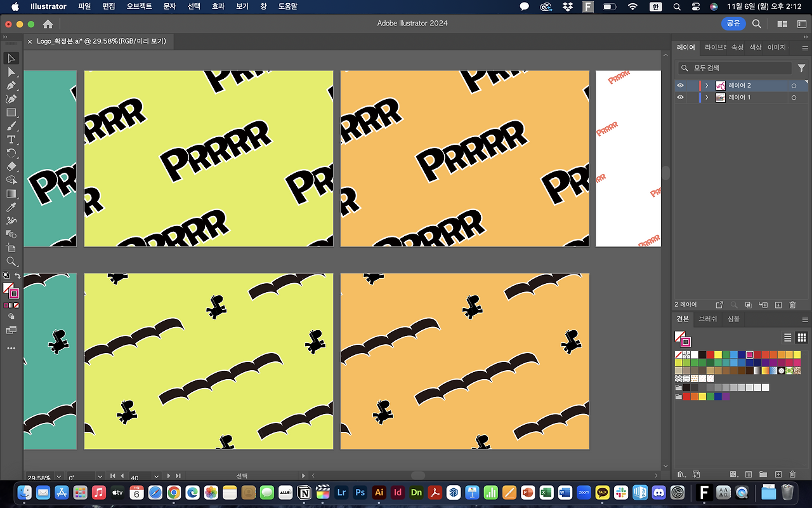Viewport: 812px width, 508px height.
Task: Select the Zoom tool in toolbar
Action: (11, 262)
